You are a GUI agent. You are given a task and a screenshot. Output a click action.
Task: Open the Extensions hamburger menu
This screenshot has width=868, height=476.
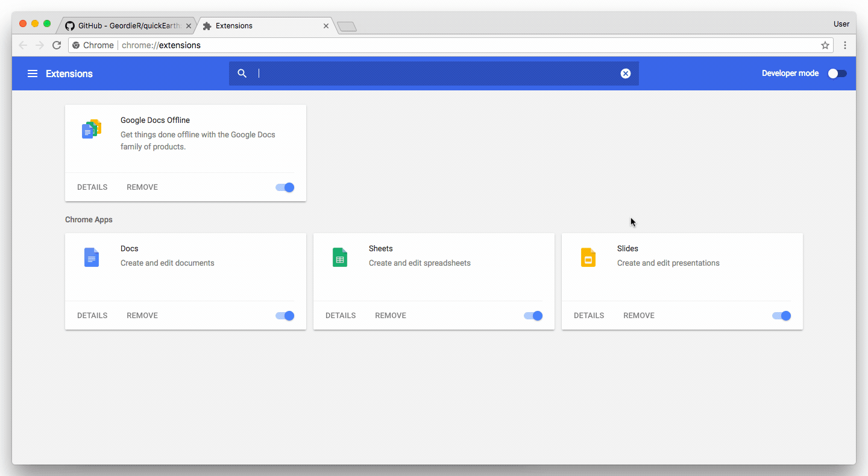click(x=33, y=74)
